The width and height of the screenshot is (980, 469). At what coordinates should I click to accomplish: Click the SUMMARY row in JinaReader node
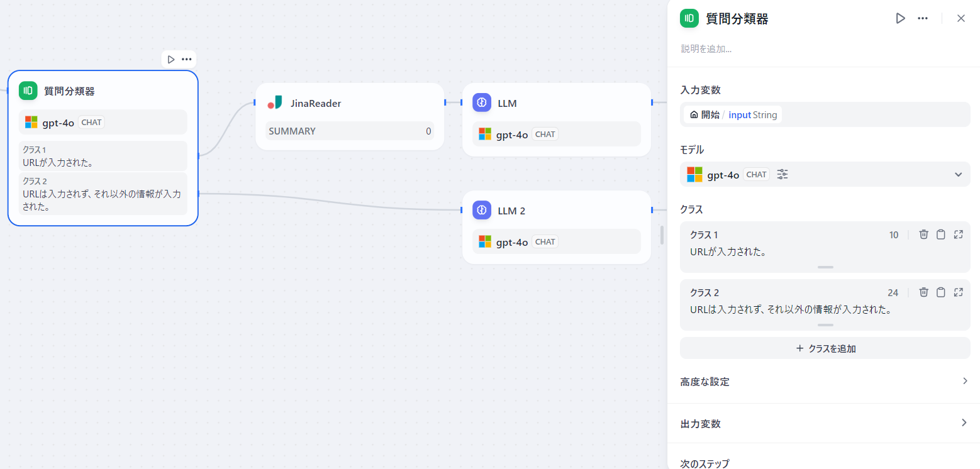pyautogui.click(x=350, y=131)
